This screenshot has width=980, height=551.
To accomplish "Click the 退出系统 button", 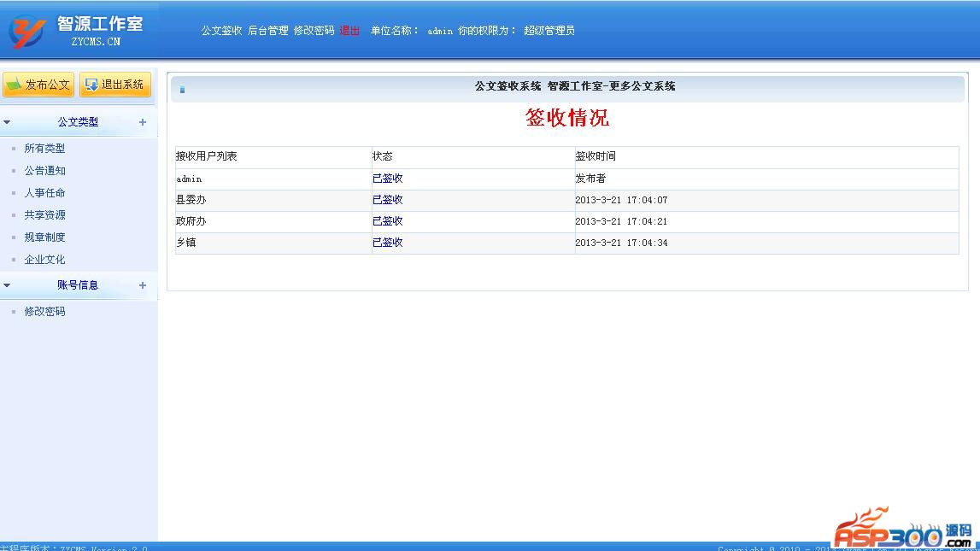I will pos(115,85).
